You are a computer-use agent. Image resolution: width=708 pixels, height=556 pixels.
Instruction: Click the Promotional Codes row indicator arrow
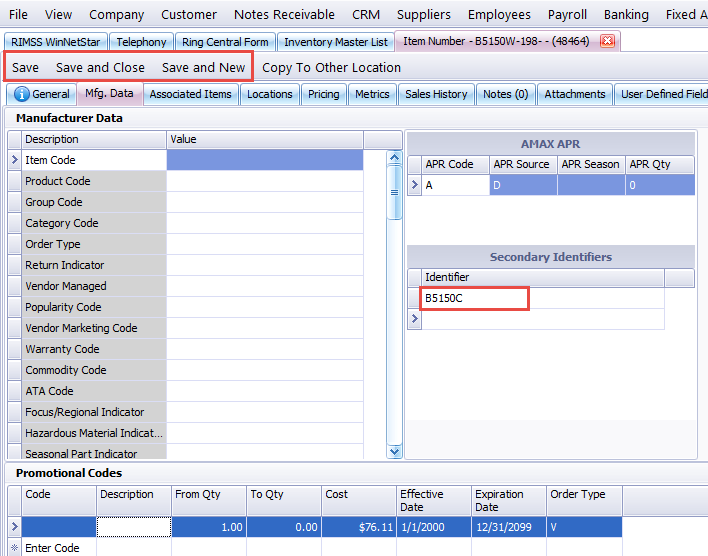click(14, 527)
